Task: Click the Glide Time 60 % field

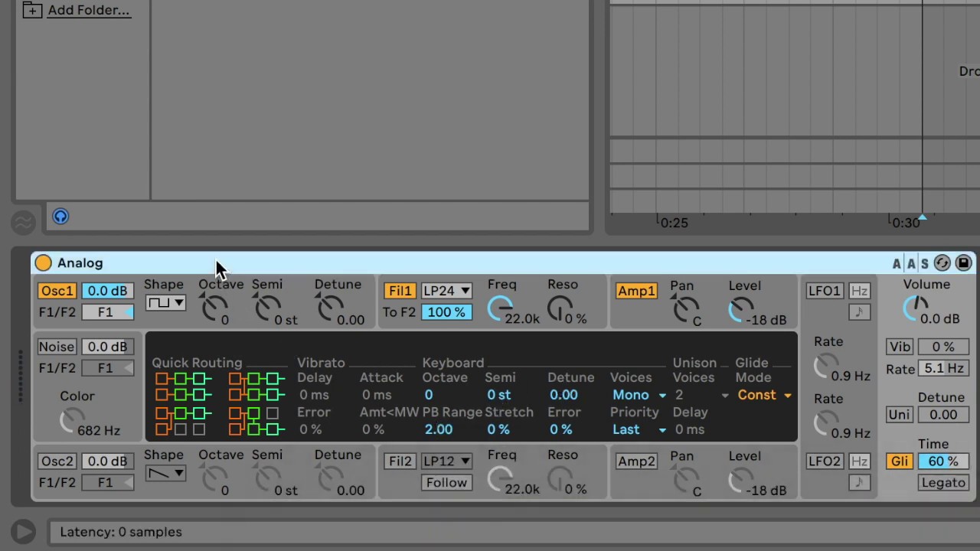Action: (943, 461)
